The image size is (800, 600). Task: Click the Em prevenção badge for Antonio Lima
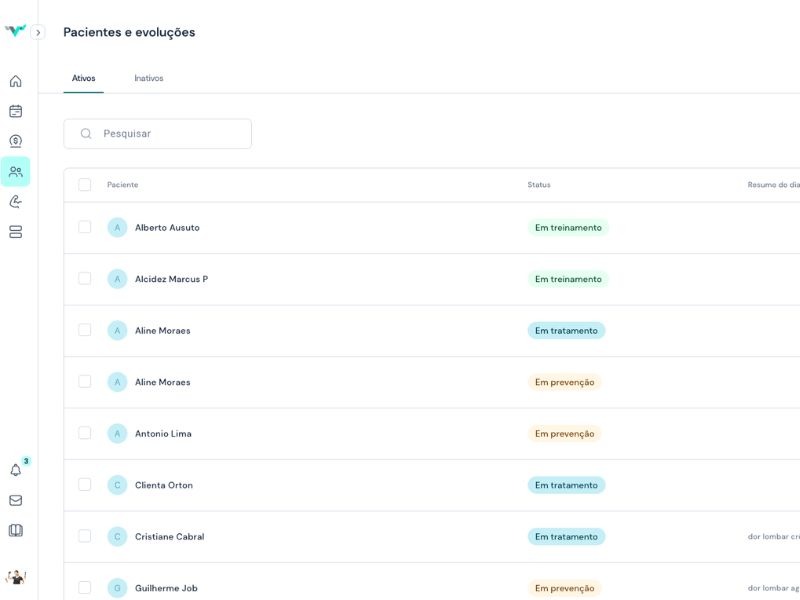(564, 433)
